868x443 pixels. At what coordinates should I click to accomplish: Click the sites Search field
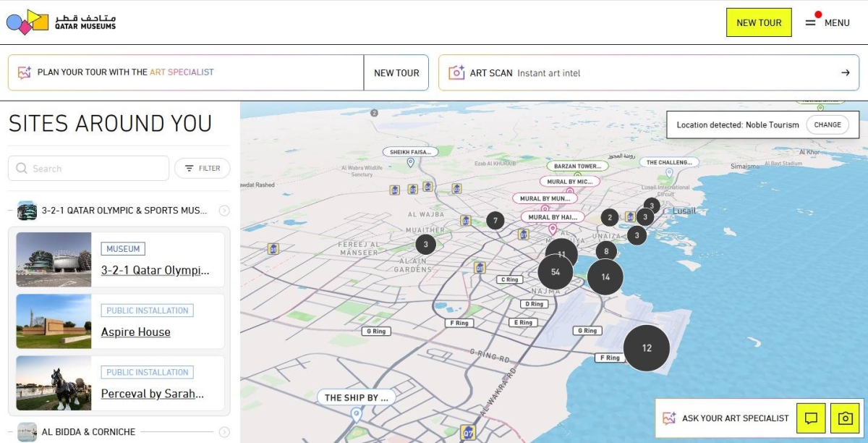pos(88,169)
